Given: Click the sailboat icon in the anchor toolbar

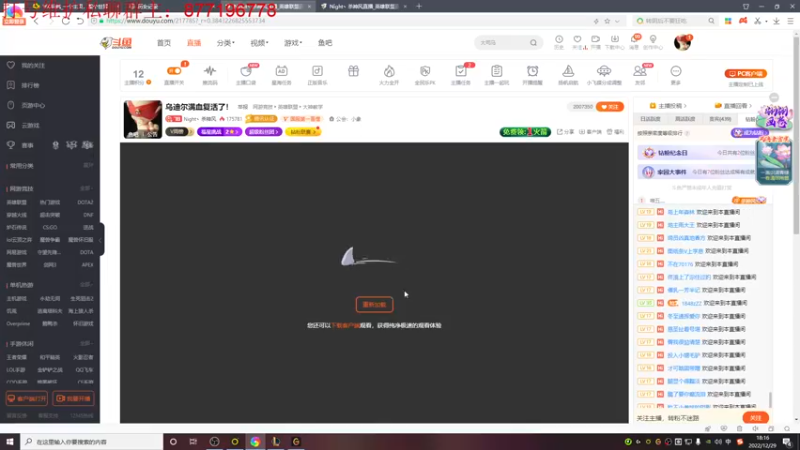Looking at the screenshot, I should click(x=568, y=71).
